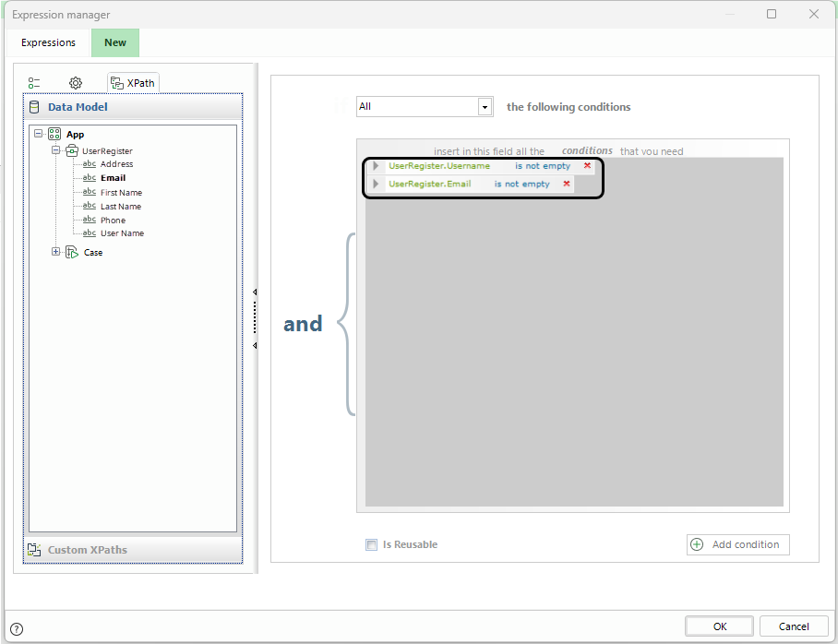
Task: Collapse the UserRegister node
Action: click(55, 150)
